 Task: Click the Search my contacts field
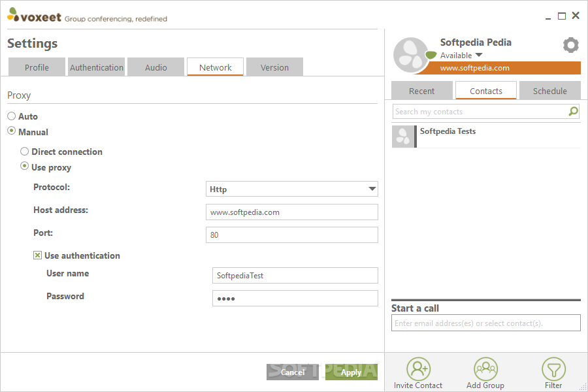tap(486, 112)
